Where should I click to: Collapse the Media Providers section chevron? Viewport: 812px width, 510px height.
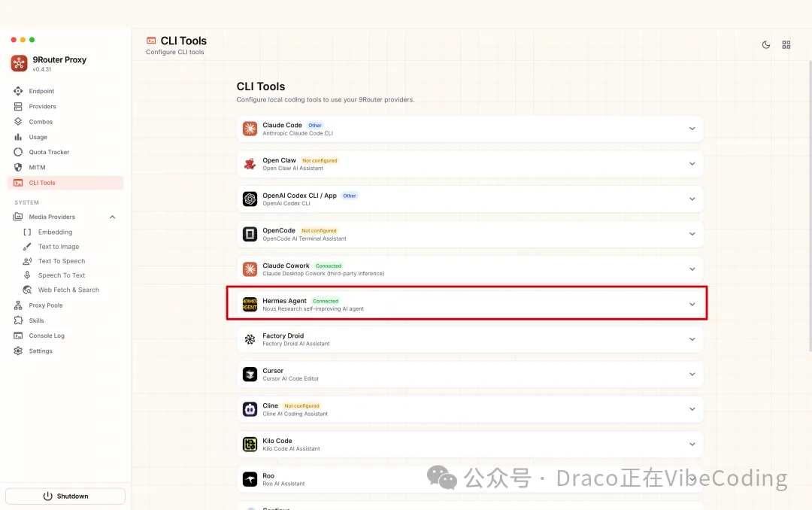tap(112, 217)
